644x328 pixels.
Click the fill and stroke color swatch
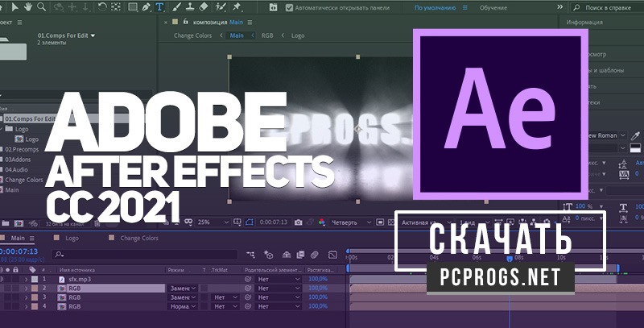coord(635,148)
